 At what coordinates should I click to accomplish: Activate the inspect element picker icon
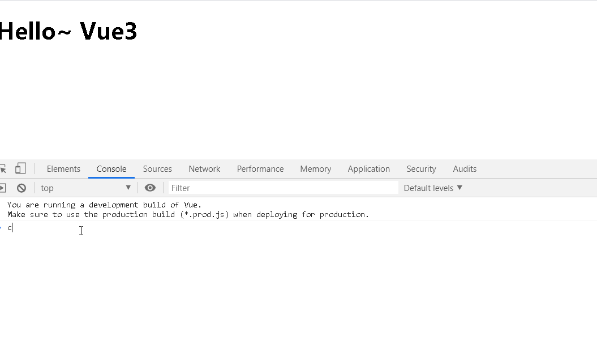coord(3,168)
